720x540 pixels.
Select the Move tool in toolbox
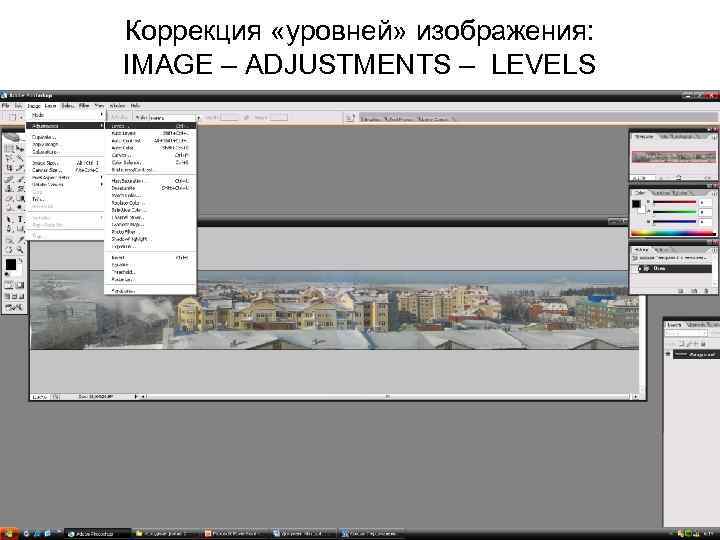(20, 148)
